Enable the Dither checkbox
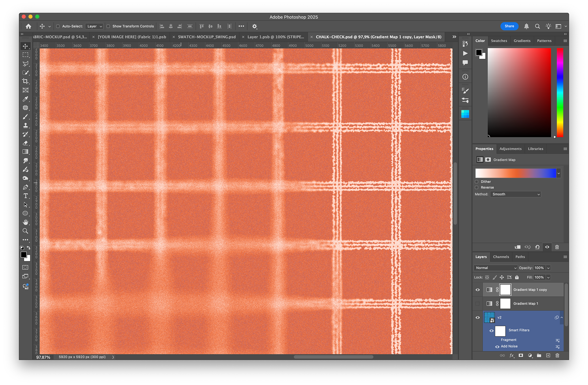This screenshot has width=588, height=385. click(477, 182)
